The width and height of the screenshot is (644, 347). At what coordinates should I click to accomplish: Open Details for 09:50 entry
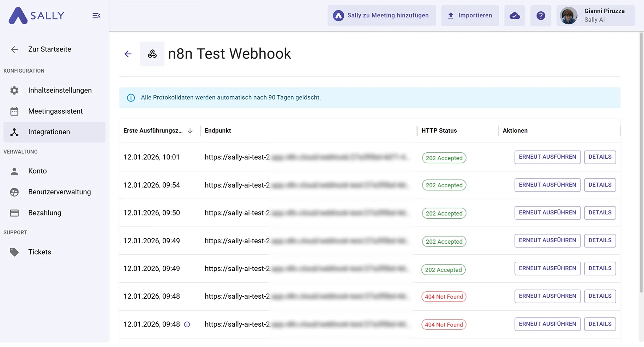600,213
